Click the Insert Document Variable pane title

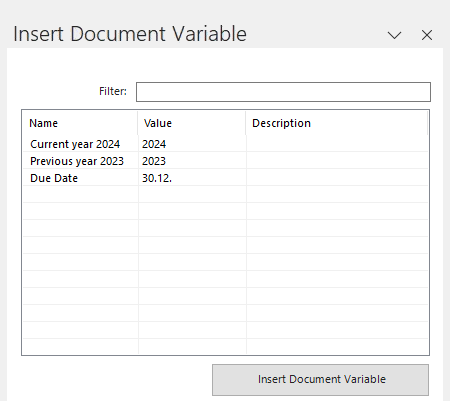tap(130, 34)
